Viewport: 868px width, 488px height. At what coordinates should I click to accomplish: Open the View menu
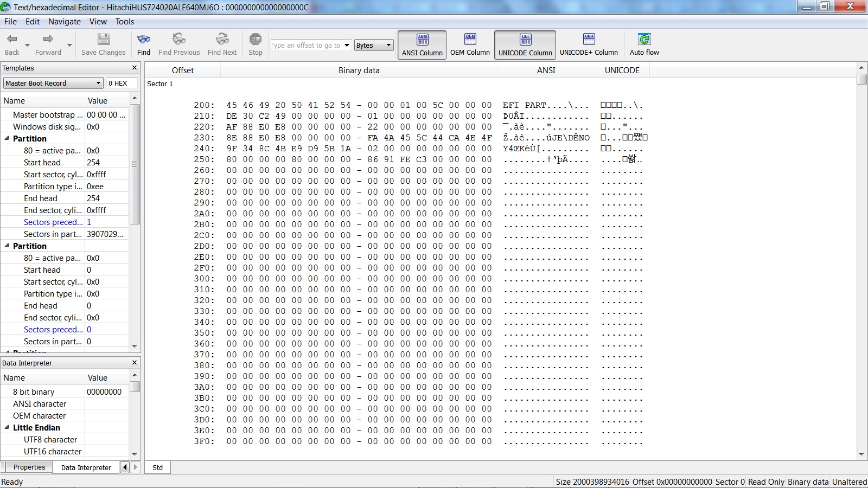(98, 22)
